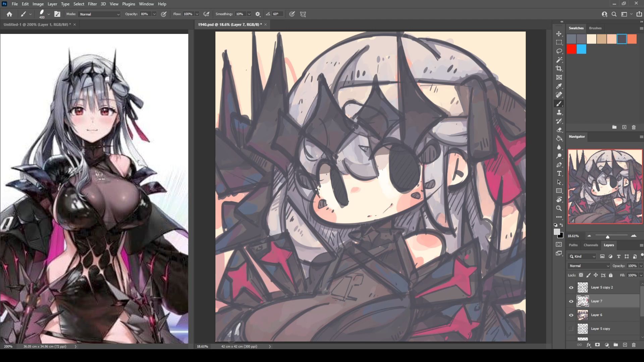
Task: Open Smoothing value dropdown arrow
Action: click(x=249, y=14)
